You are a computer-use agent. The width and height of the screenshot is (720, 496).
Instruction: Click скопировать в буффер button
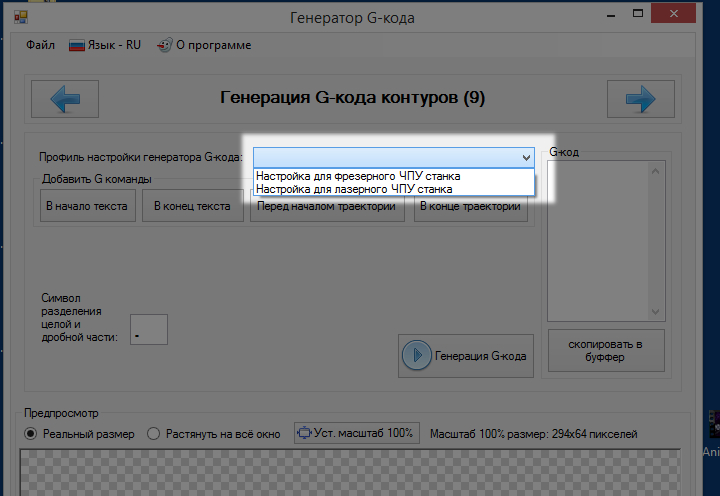pyautogui.click(x=606, y=350)
